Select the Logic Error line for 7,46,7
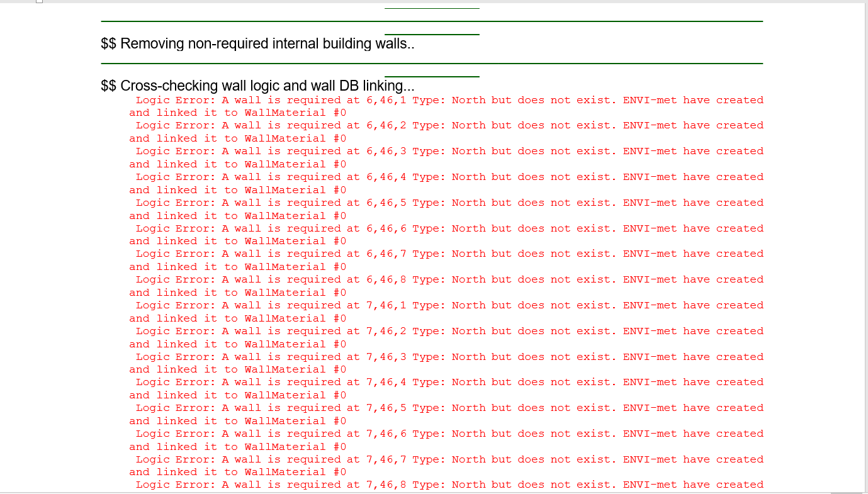 (x=449, y=459)
